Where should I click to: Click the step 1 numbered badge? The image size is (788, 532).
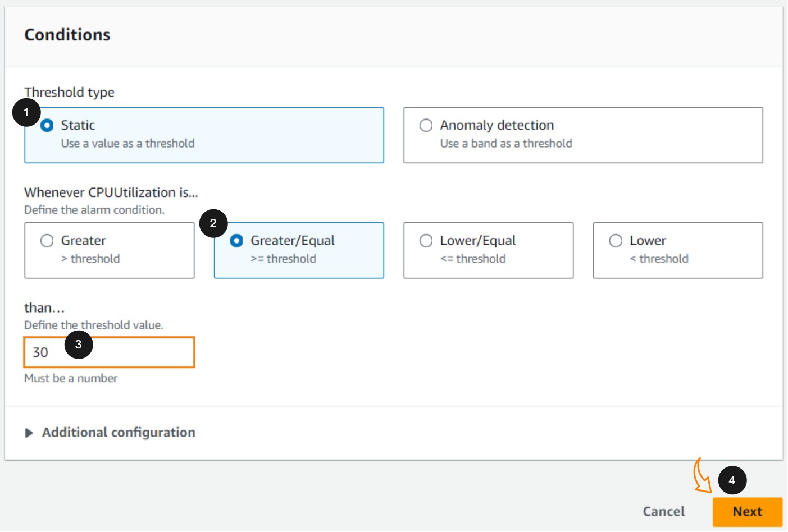[x=26, y=113]
